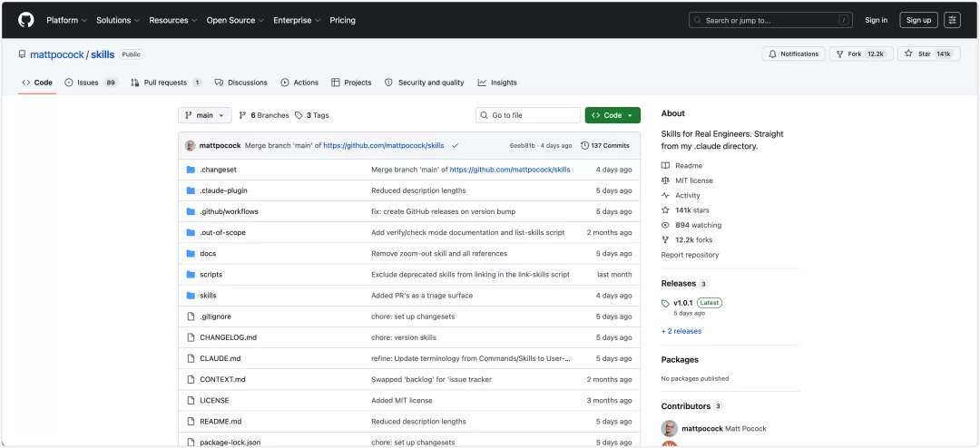Open the .claude-plugin folder icon

pos(191,190)
